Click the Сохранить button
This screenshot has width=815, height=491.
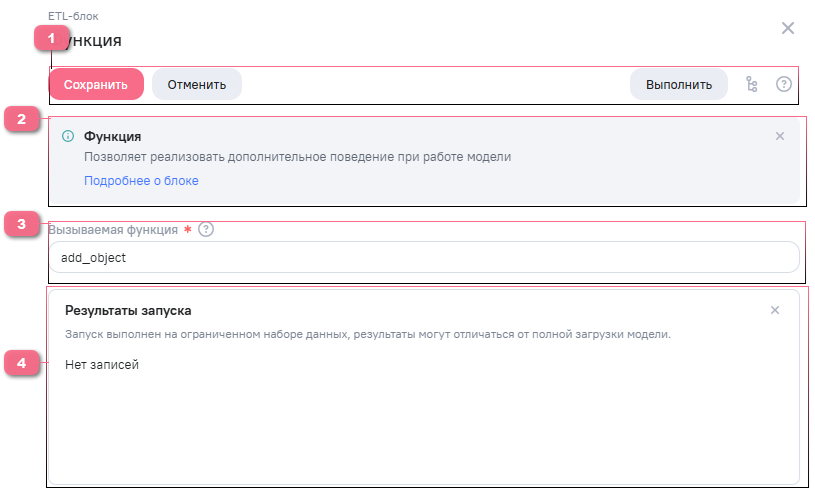pos(96,85)
